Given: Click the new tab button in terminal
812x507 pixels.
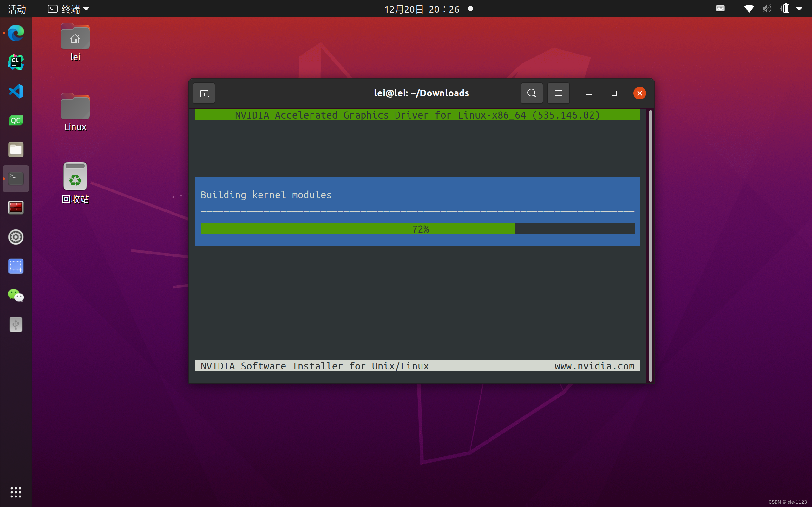Looking at the screenshot, I should (204, 93).
